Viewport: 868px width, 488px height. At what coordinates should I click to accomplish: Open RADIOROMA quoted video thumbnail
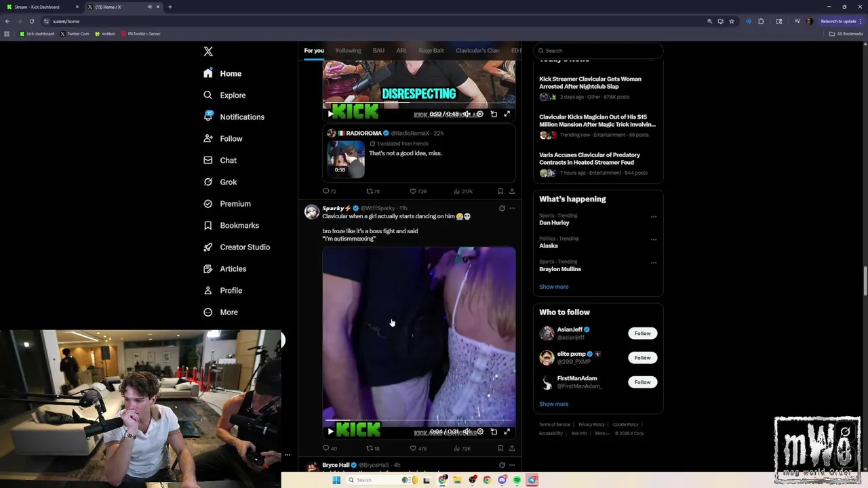tap(346, 159)
